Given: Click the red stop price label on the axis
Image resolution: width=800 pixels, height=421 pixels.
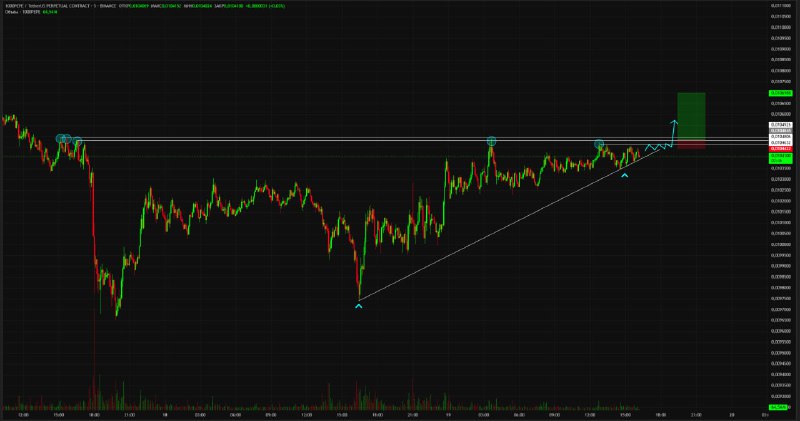Looking at the screenshot, I should pos(781,148).
